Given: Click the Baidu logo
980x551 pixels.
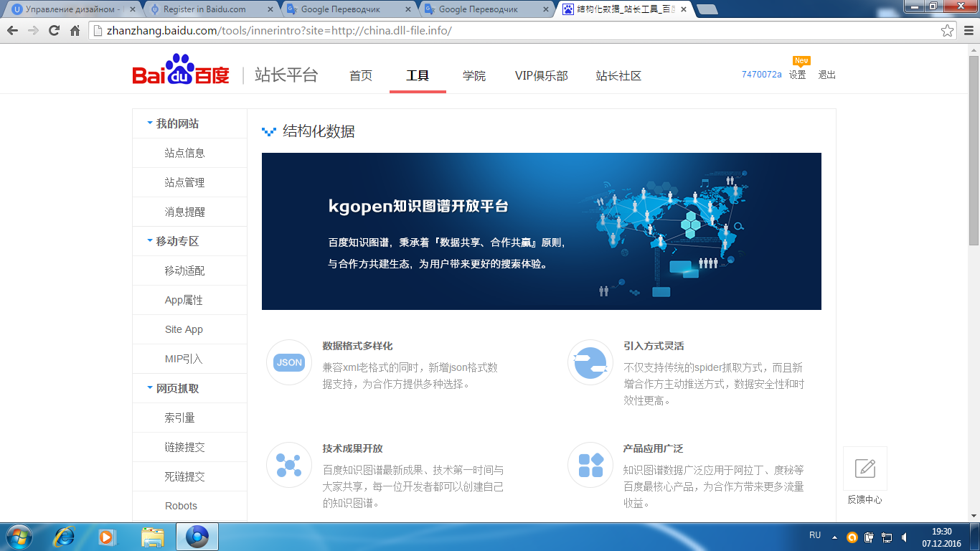Looking at the screenshot, I should pyautogui.click(x=181, y=70).
